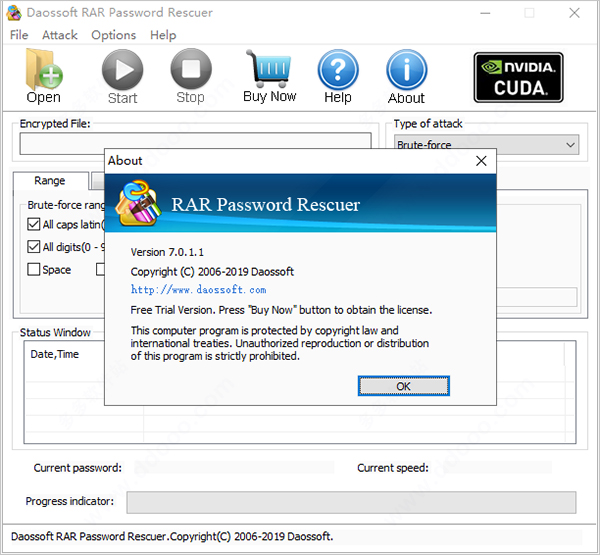The image size is (600, 555).
Task: Toggle All digits(0 - 9) checkbox
Action: coord(34,247)
